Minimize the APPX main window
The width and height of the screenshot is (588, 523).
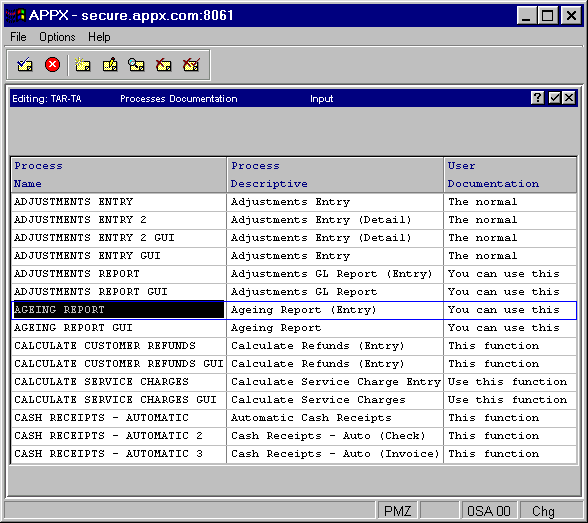(x=526, y=16)
